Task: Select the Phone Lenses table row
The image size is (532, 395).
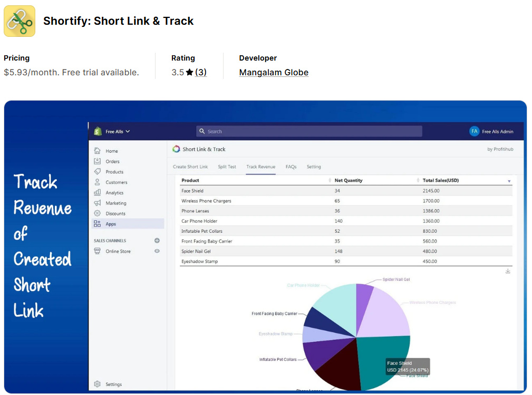Action: click(x=346, y=211)
